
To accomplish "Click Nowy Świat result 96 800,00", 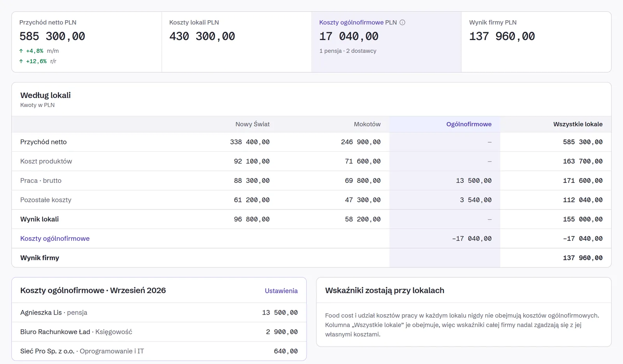I will click(x=252, y=219).
